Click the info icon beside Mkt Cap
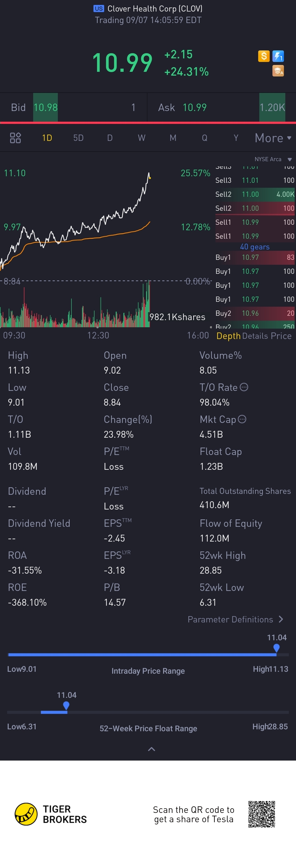The image size is (296, 868). click(242, 419)
